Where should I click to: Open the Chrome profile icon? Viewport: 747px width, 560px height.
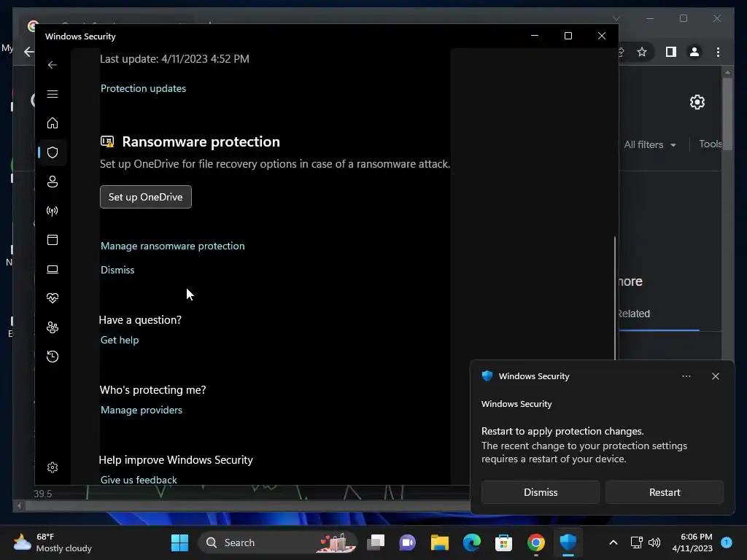click(x=694, y=52)
